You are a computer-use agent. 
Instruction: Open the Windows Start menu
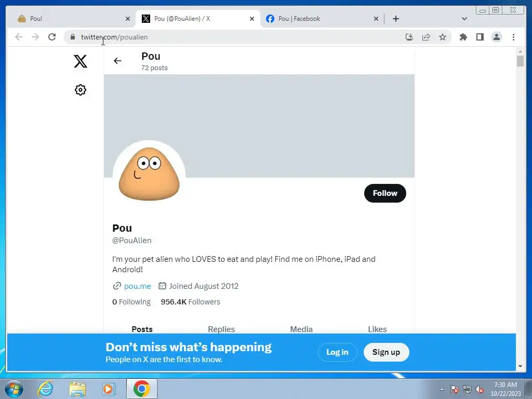coord(14,389)
